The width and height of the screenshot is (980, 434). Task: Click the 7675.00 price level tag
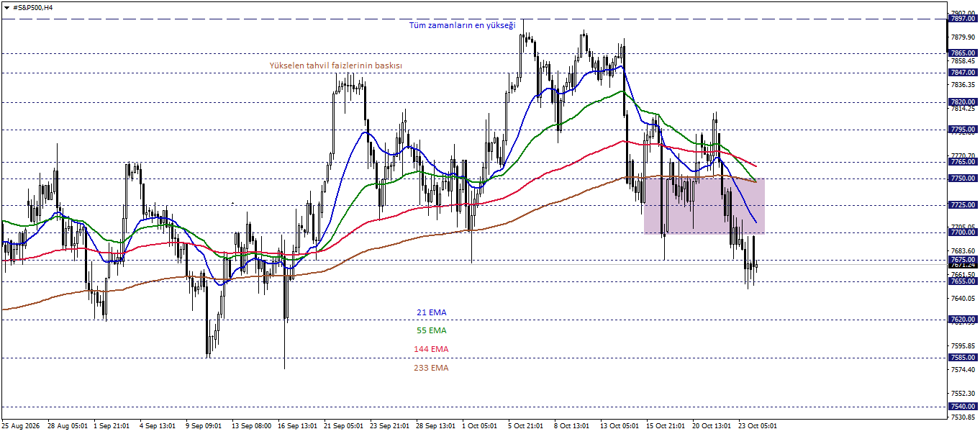coord(963,259)
